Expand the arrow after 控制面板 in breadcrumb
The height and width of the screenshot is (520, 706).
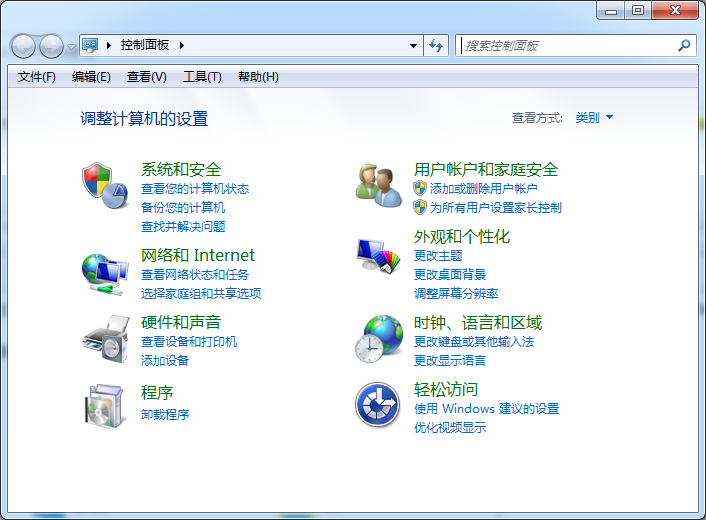click(182, 46)
